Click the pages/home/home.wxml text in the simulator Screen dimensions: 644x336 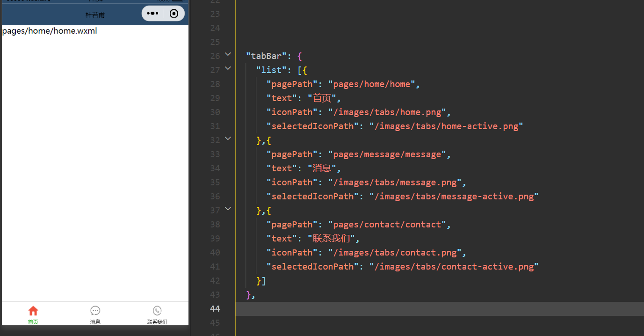point(50,31)
